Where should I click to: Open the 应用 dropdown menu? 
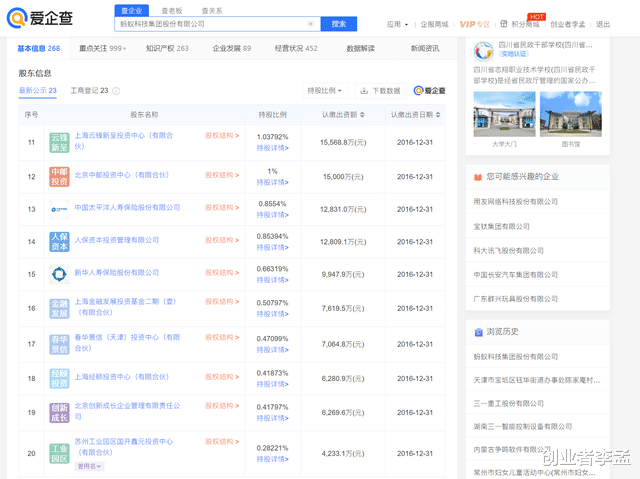point(397,24)
